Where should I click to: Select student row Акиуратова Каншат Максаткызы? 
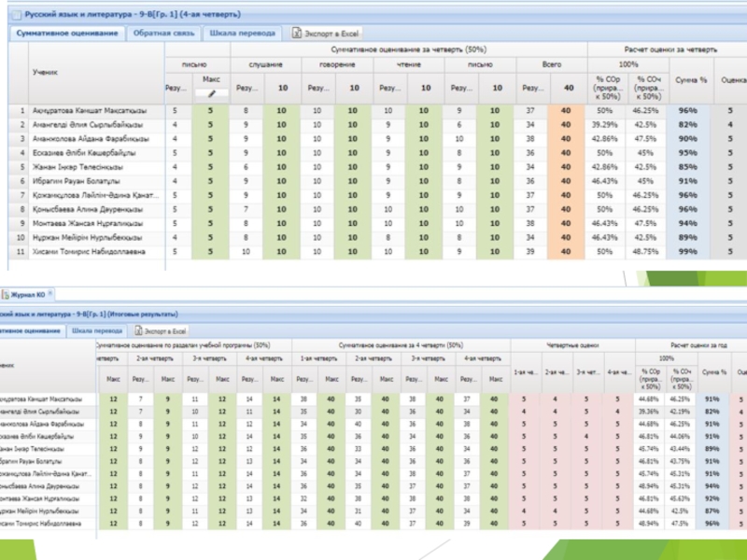[x=89, y=110]
